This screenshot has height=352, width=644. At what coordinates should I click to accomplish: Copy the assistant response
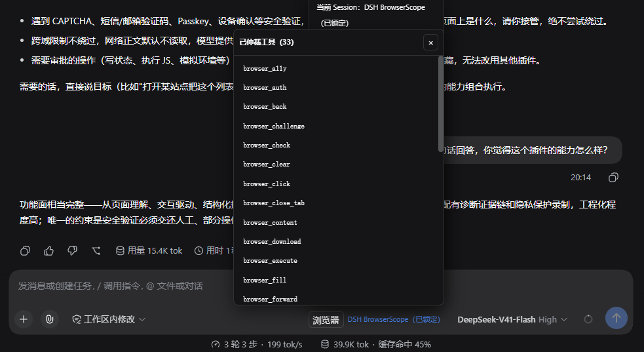25,250
